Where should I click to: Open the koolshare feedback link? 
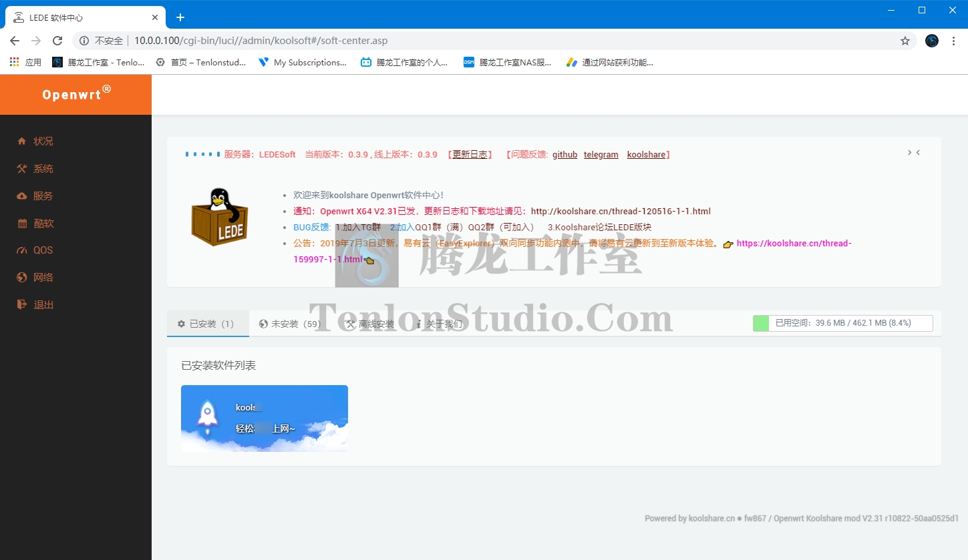[646, 155]
